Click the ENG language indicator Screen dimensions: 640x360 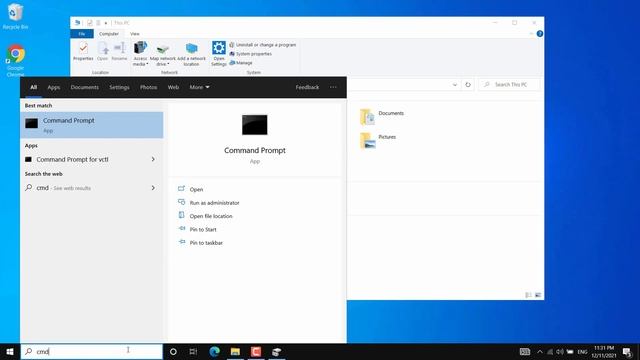click(582, 352)
